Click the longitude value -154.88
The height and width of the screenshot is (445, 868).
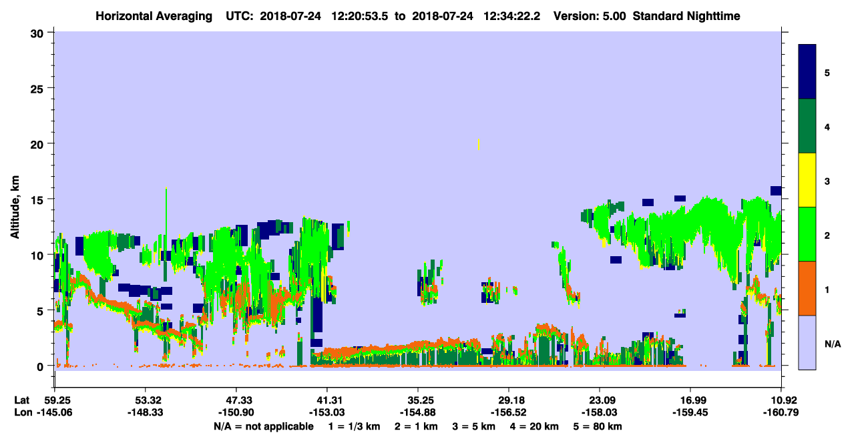(x=418, y=413)
